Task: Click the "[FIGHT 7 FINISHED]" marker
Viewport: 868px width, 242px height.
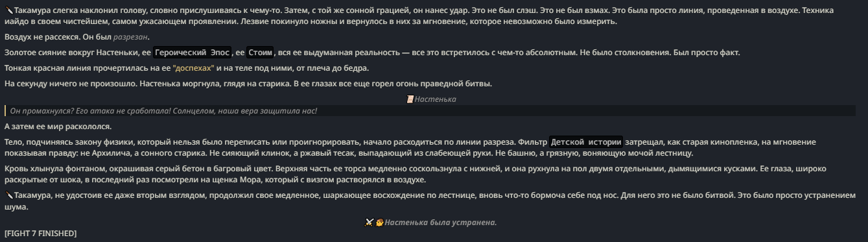Action: pyautogui.click(x=40, y=233)
